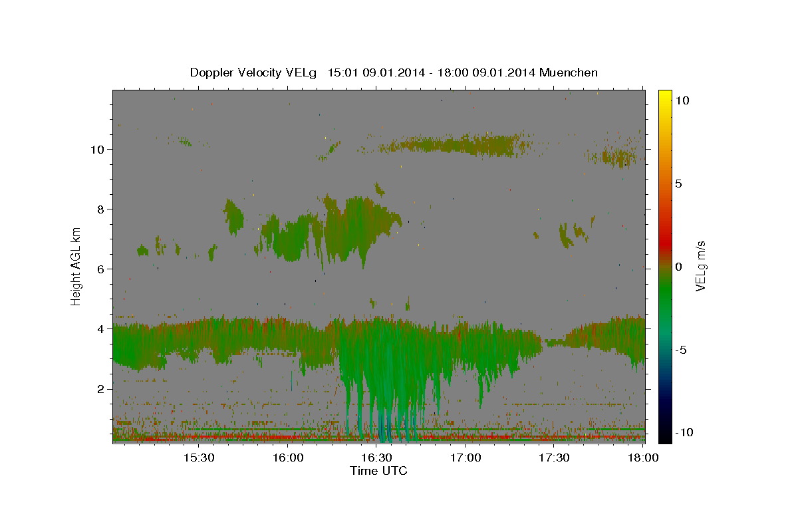The width and height of the screenshot is (798, 532).
Task: Click the colorbar label '-5'
Action: [680, 350]
